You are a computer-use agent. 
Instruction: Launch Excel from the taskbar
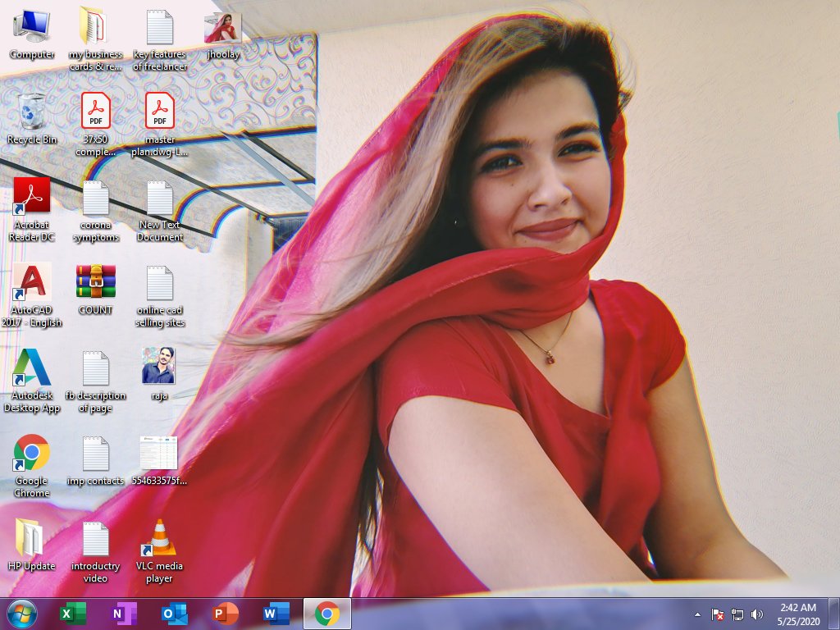point(73,613)
